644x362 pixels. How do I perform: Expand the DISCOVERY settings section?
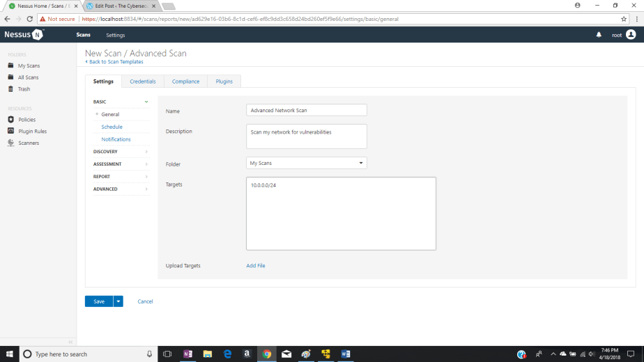click(121, 152)
